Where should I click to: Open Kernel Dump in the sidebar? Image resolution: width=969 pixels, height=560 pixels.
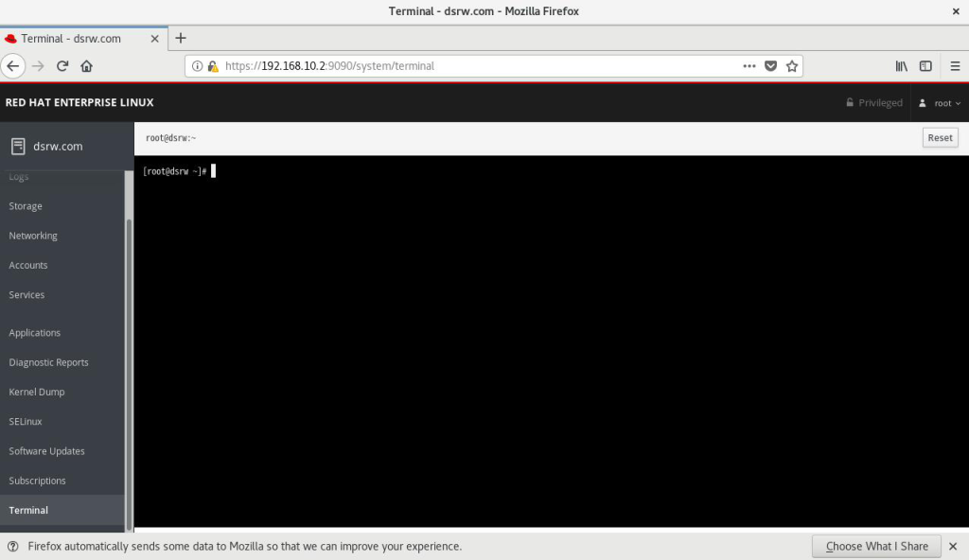tap(62, 392)
